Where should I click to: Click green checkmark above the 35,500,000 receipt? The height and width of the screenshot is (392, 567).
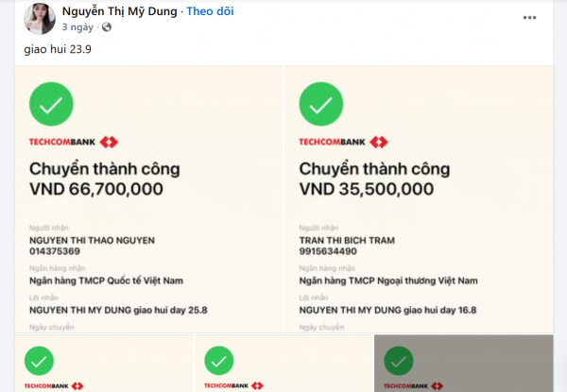[320, 105]
